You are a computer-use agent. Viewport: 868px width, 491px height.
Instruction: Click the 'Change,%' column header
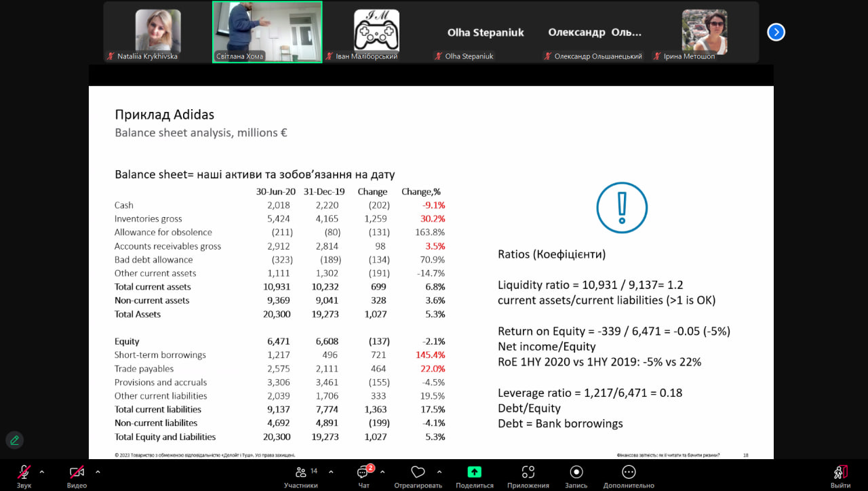point(421,192)
